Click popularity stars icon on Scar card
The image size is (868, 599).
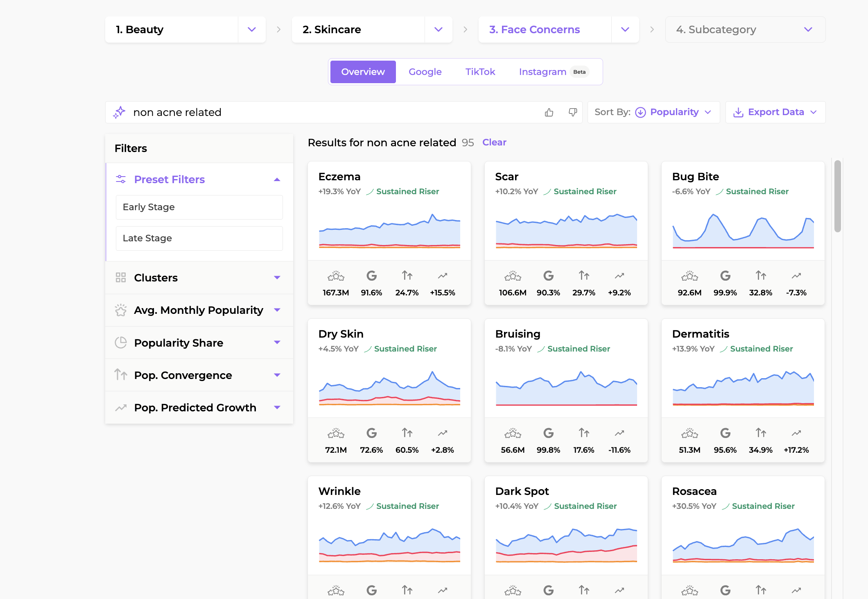click(513, 276)
